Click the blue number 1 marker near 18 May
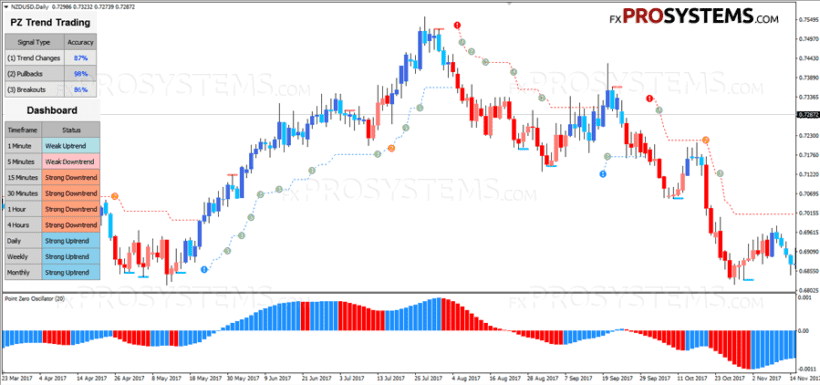820x385 pixels. coord(204,269)
